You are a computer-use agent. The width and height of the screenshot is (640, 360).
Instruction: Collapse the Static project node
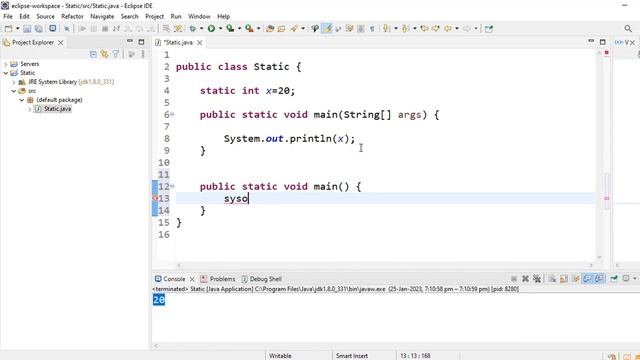(x=6, y=73)
